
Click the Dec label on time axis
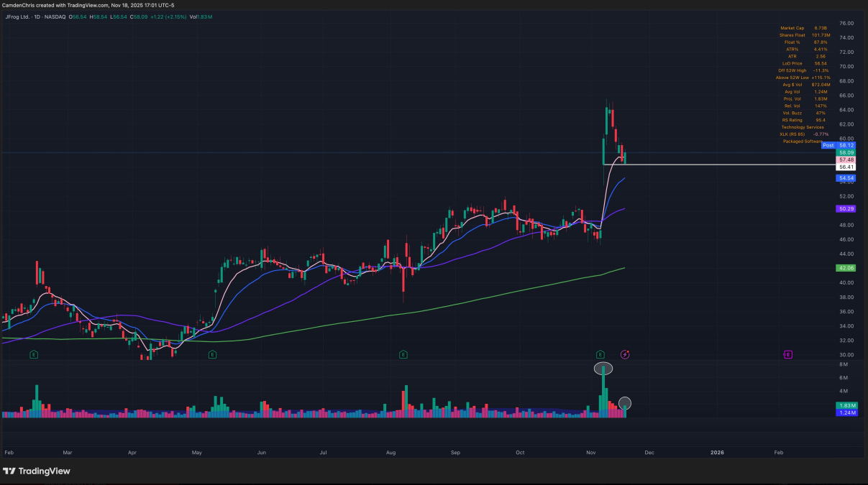tap(649, 453)
